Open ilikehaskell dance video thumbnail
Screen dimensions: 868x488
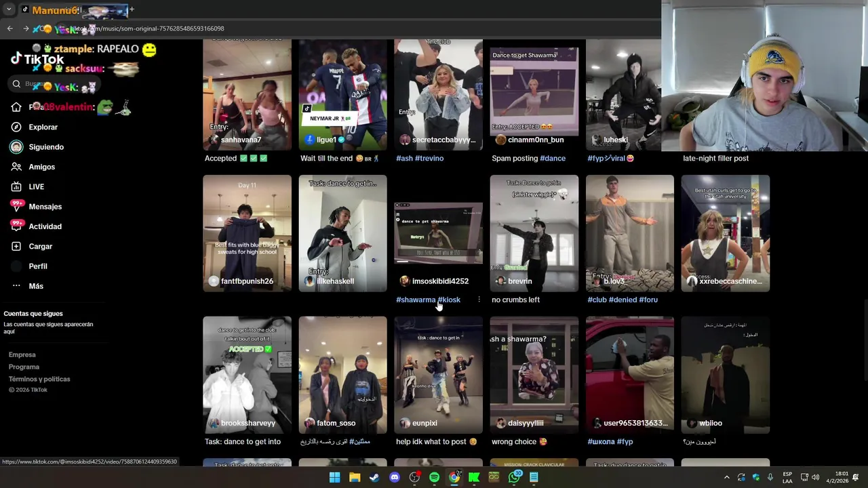(342, 233)
